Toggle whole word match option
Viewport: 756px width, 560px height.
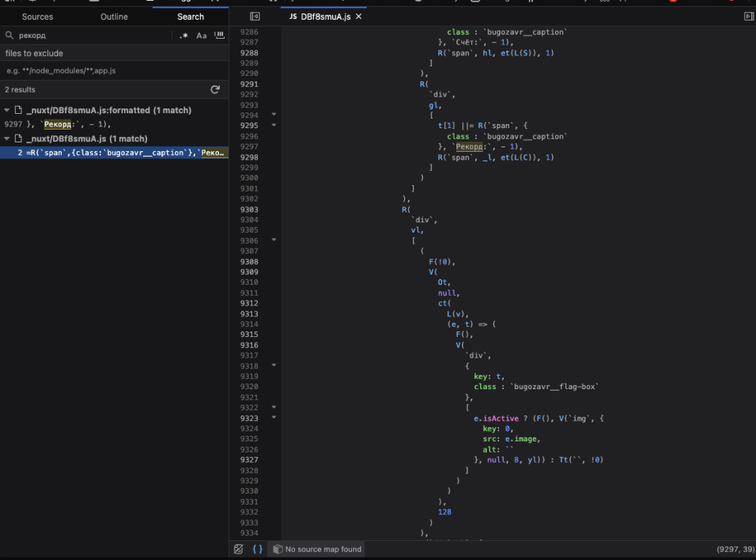click(219, 36)
